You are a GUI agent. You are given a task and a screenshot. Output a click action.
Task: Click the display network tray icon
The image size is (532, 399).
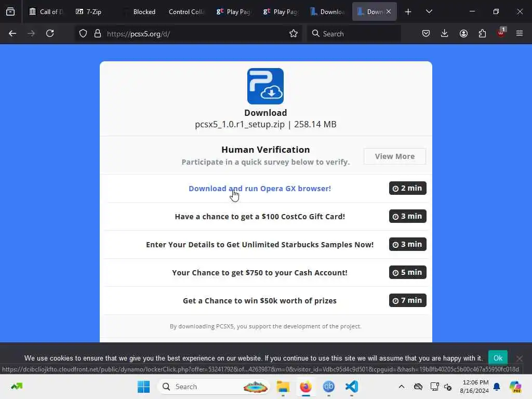434,387
